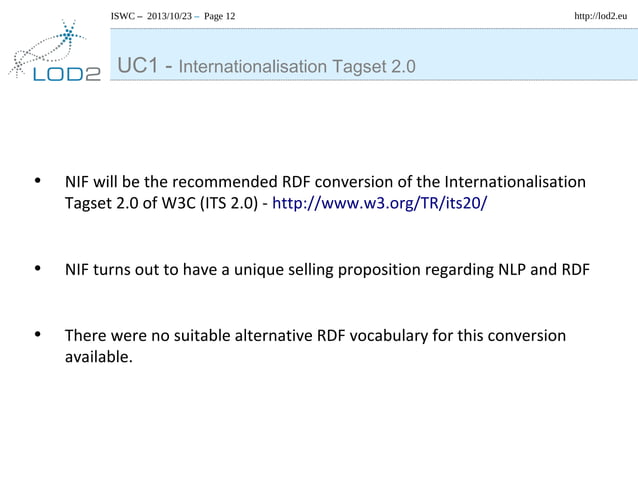Image resolution: width=638 pixels, height=478 pixels.
Task: Click the blue star burst in logo
Action: 68,34
